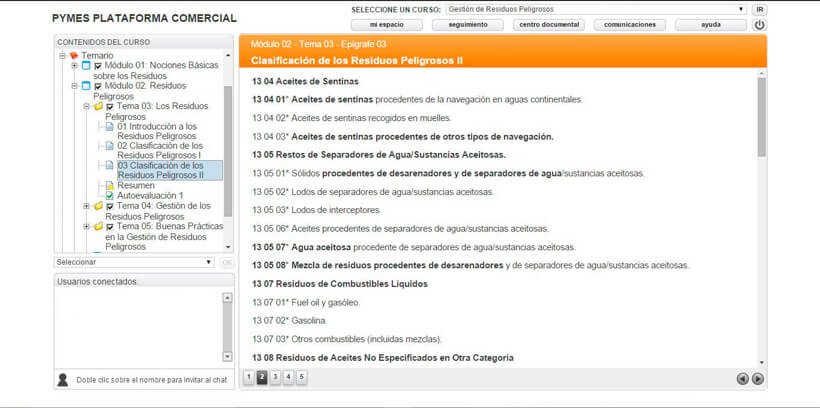Open the centro documental menu
This screenshot has width=820, height=408.
pyautogui.click(x=549, y=25)
